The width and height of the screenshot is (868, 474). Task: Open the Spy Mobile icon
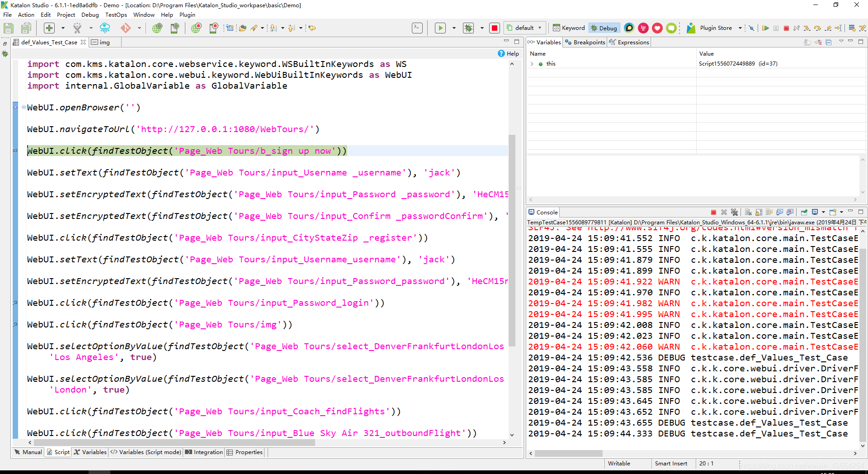click(175, 28)
